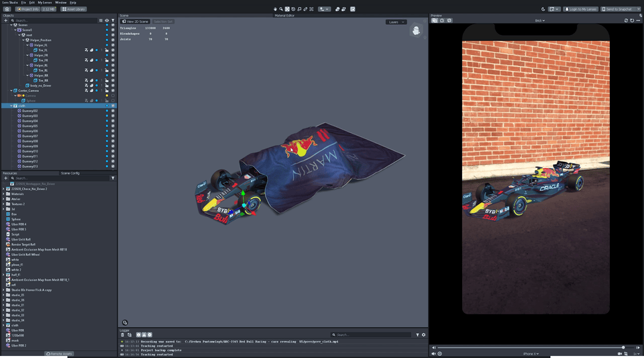Screen dimensions: 644x358
Task: Select the body_no_Driver object in the tree
Action: (x=41, y=85)
